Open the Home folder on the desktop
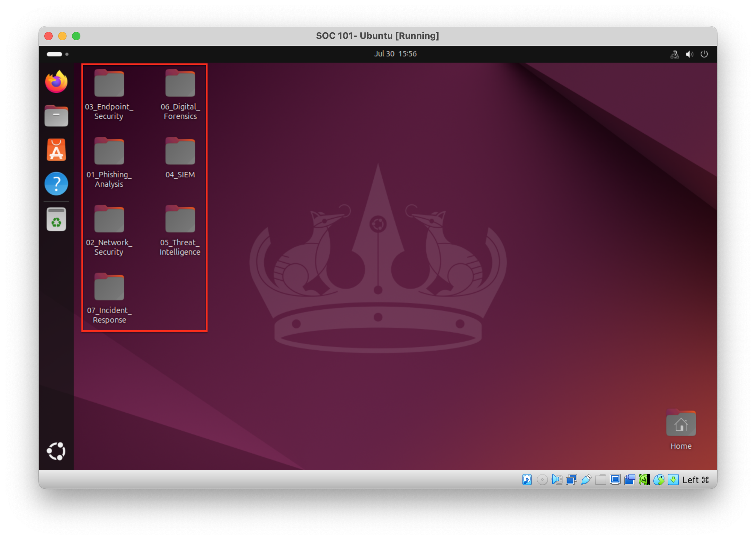This screenshot has height=540, width=756. point(681,430)
